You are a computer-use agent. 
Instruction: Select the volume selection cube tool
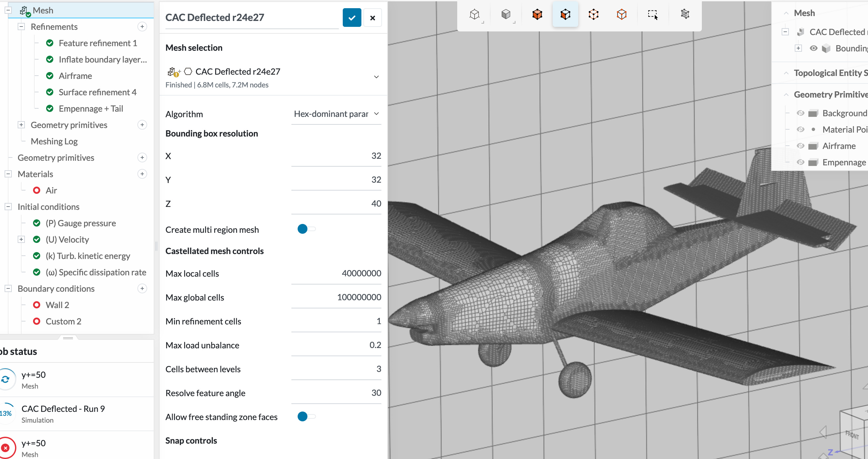click(x=537, y=14)
